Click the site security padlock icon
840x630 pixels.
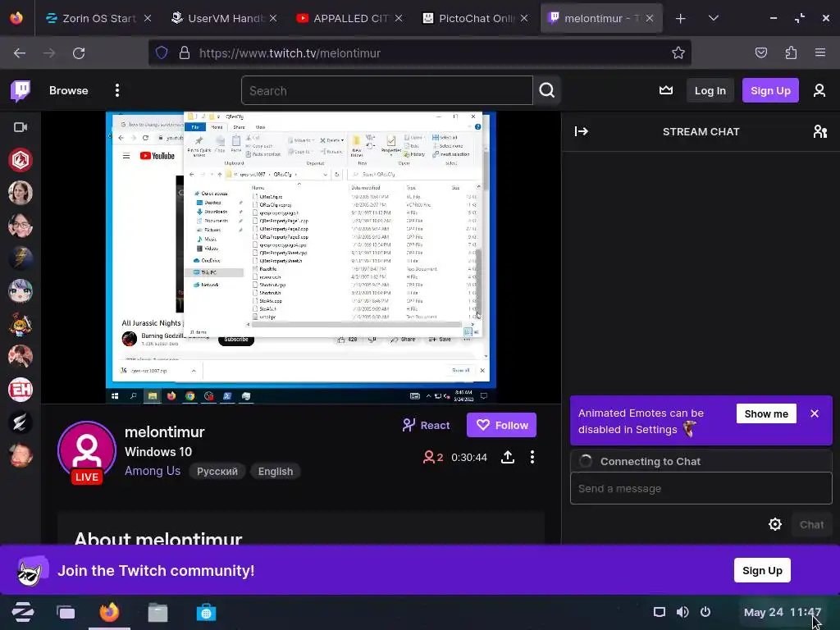(x=185, y=52)
